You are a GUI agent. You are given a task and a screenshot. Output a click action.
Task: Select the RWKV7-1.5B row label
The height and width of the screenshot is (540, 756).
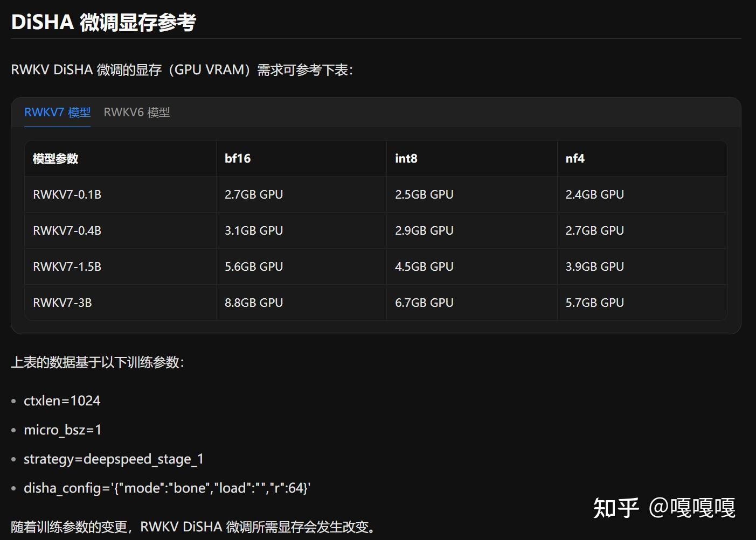click(67, 266)
